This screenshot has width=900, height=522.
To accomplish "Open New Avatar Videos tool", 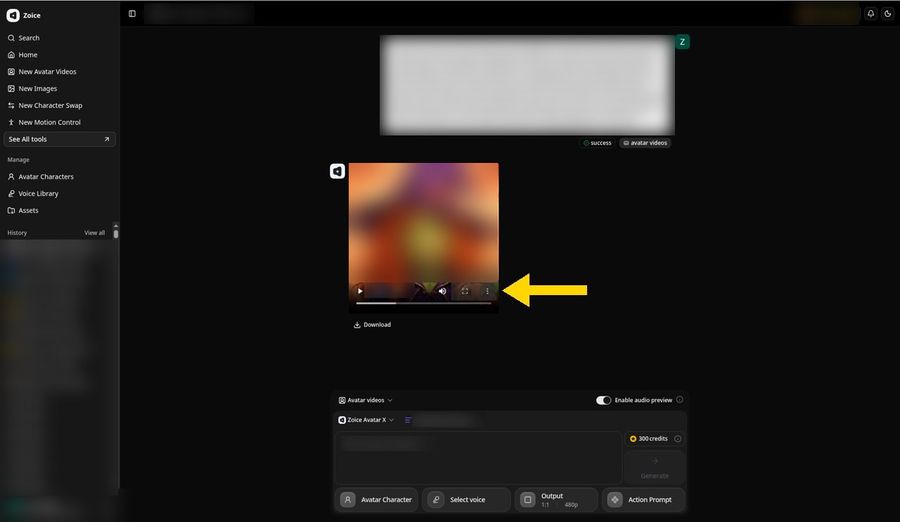I will click(42, 72).
